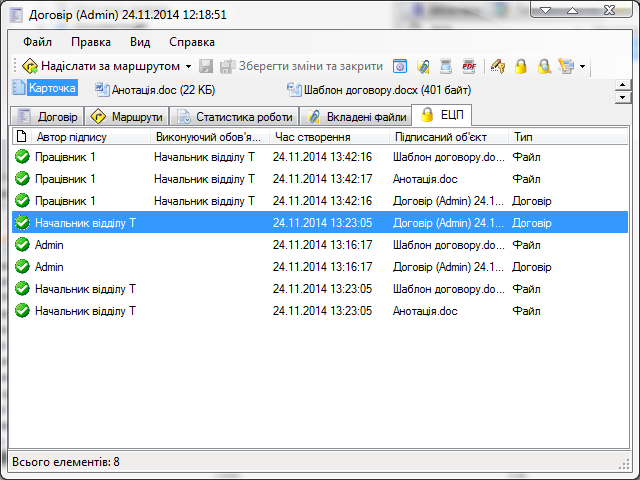Sort by the Час створення column header
The image size is (640, 480).
312,136
